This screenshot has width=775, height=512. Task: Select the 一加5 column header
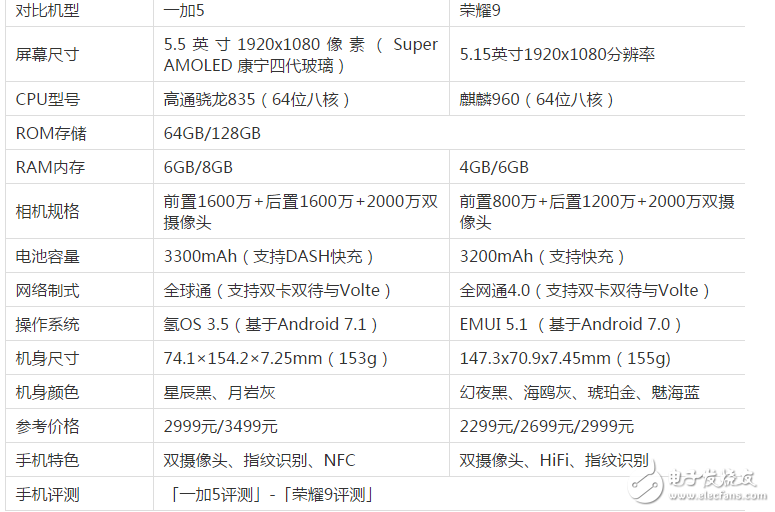(185, 11)
